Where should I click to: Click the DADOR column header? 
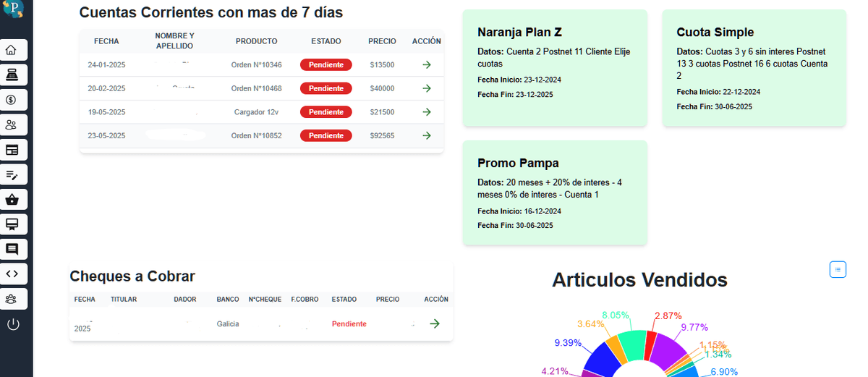(x=185, y=299)
